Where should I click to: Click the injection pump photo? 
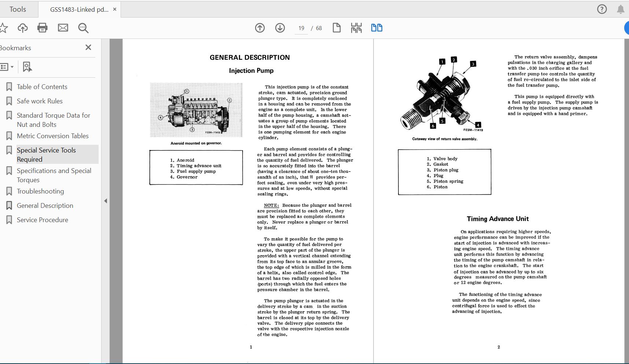coord(196,110)
